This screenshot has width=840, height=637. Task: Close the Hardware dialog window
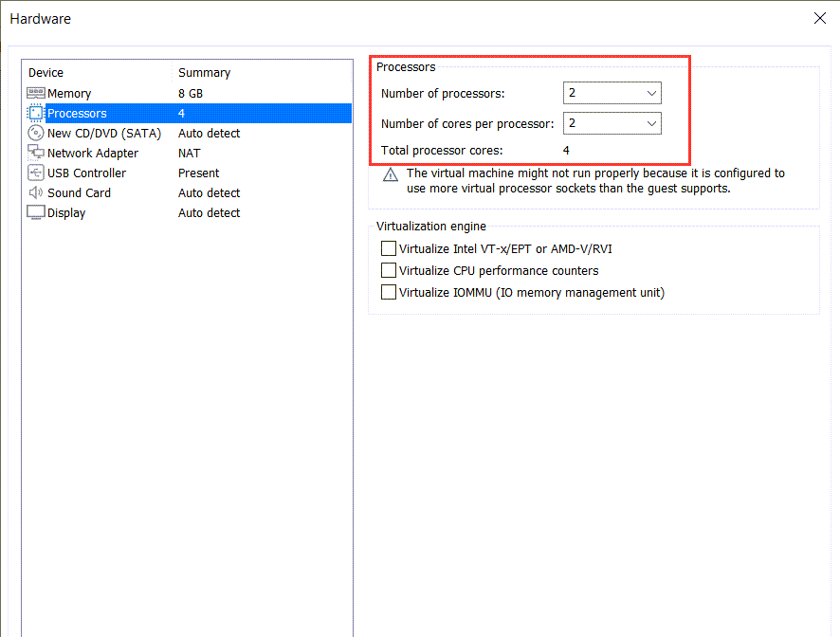pyautogui.click(x=820, y=18)
